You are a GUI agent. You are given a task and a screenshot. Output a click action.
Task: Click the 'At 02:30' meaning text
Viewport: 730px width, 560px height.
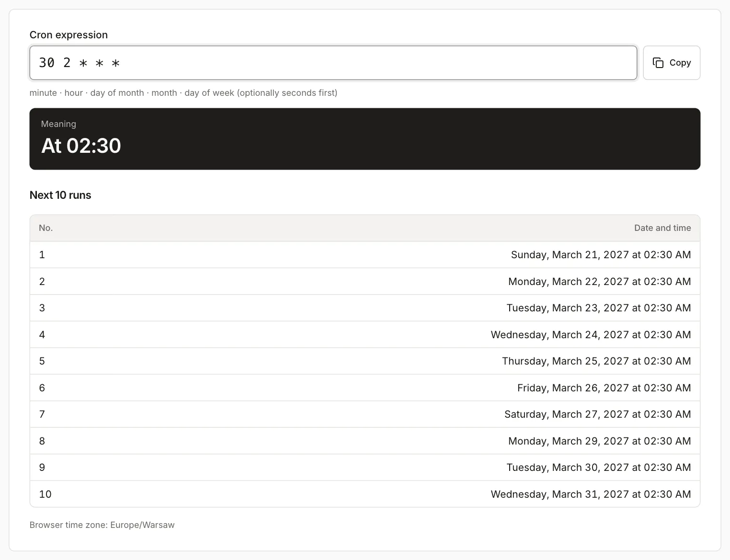(81, 146)
